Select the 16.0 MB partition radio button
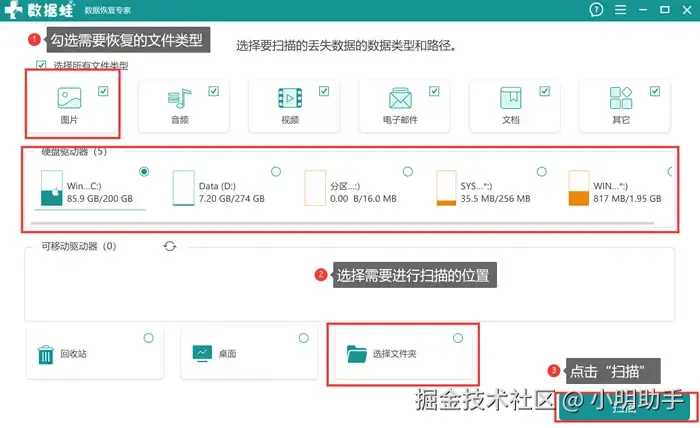Screen dimensions: 700x428 pos(408,171)
